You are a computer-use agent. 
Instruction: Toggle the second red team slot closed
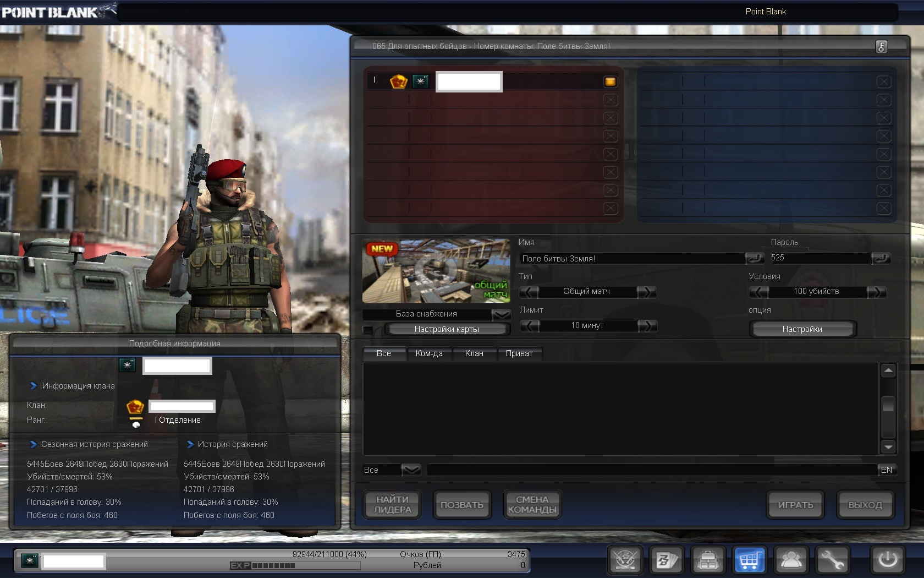[x=610, y=100]
